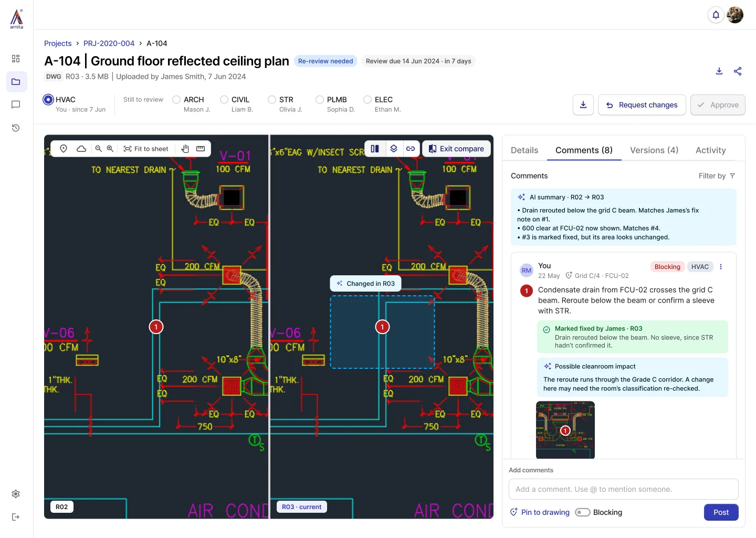This screenshot has width=756, height=538.
Task: Download file via top-right download icon
Action: 719,71
